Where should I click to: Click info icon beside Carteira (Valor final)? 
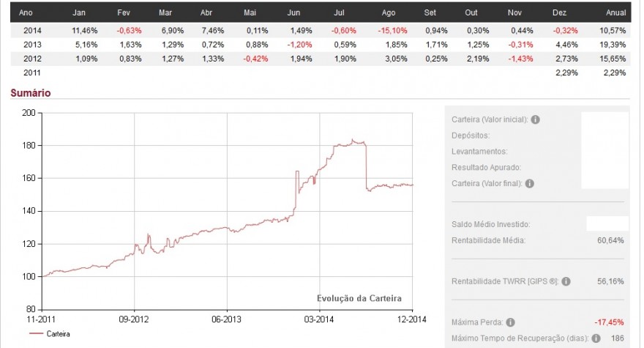tap(529, 183)
